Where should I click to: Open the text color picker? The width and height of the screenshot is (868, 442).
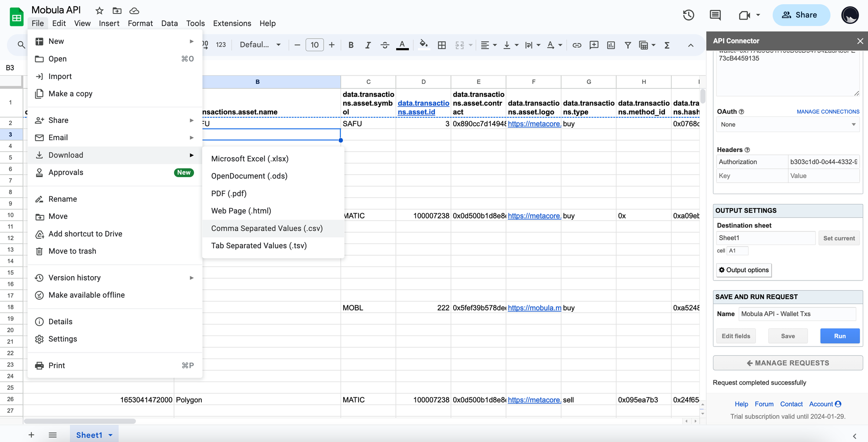402,45
